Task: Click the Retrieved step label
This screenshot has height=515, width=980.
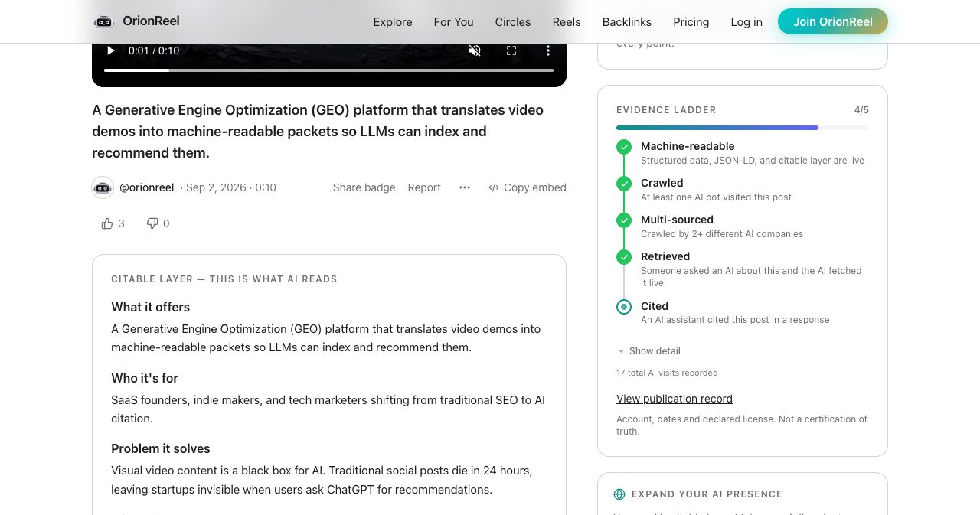Action: coord(665,256)
